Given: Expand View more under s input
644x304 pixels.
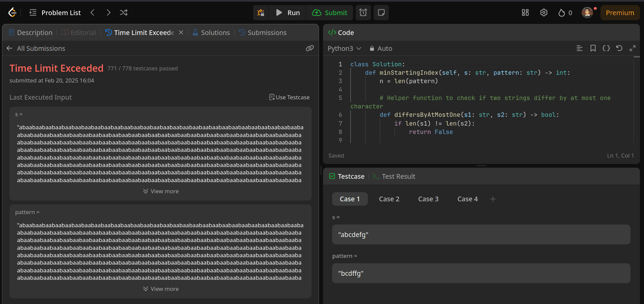Looking at the screenshot, I should 160,191.
